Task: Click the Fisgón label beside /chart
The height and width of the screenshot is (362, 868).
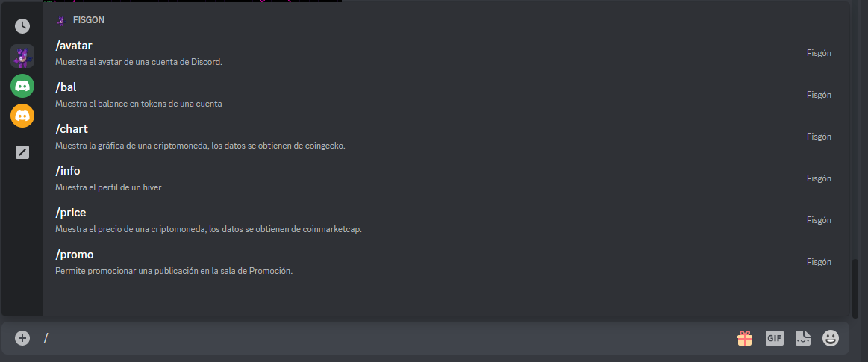Action: tap(819, 136)
